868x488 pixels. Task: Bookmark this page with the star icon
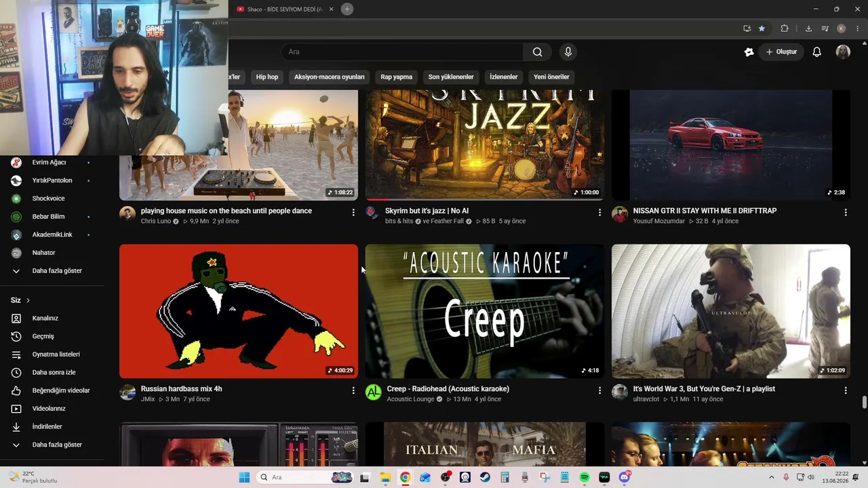762,28
